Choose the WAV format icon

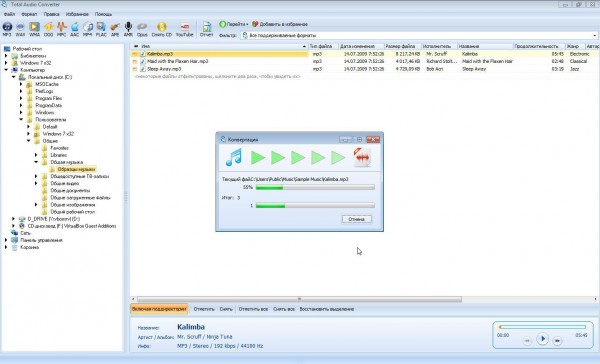(21, 27)
